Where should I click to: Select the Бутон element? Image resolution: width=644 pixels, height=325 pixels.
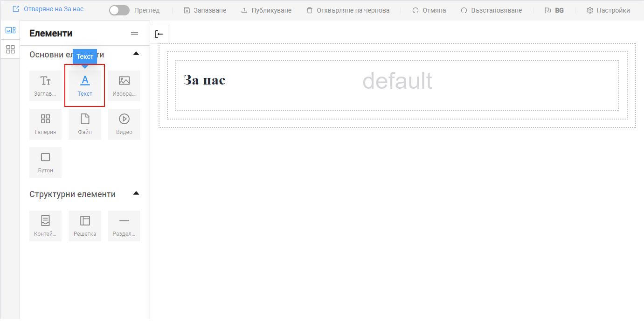click(45, 162)
